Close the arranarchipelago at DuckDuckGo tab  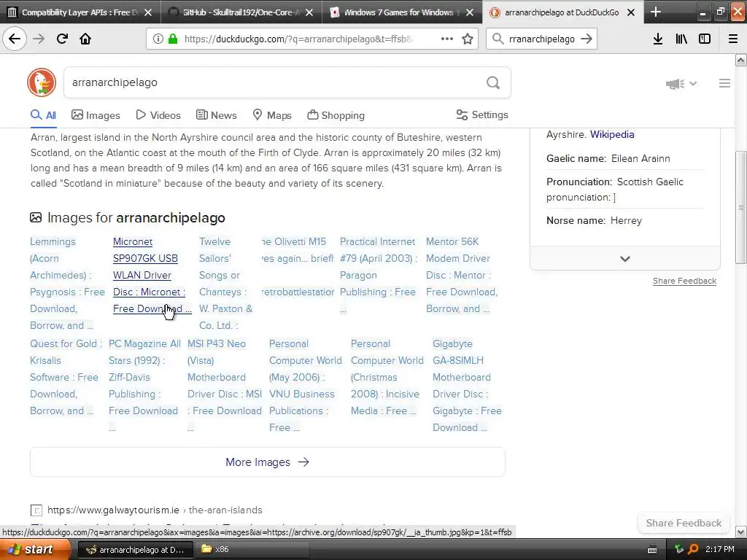pyautogui.click(x=631, y=12)
